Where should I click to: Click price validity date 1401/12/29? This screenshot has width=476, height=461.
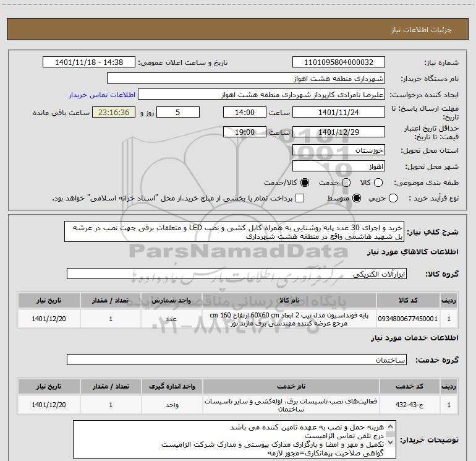pos(339,132)
